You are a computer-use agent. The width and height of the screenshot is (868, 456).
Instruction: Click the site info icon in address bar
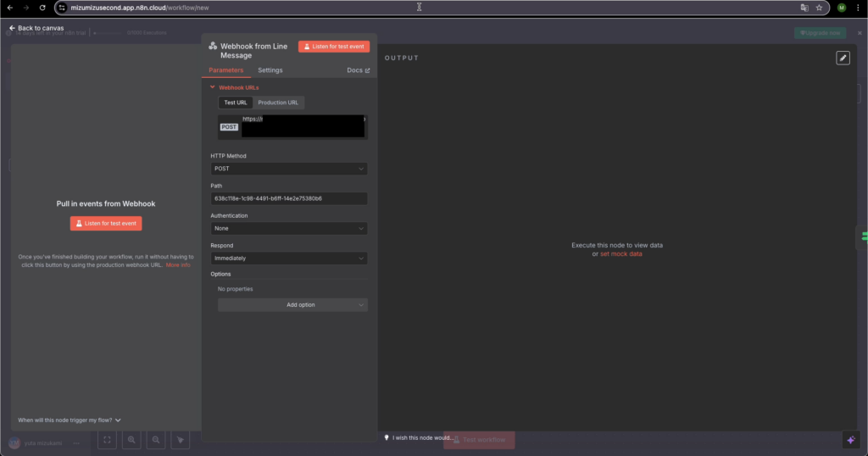click(62, 8)
